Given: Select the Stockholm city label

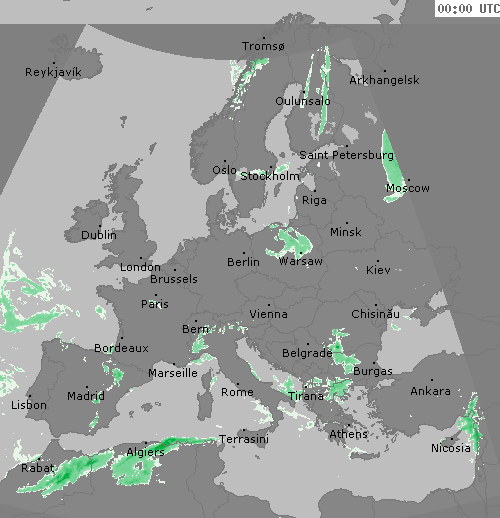Looking at the screenshot, I should click(270, 176).
